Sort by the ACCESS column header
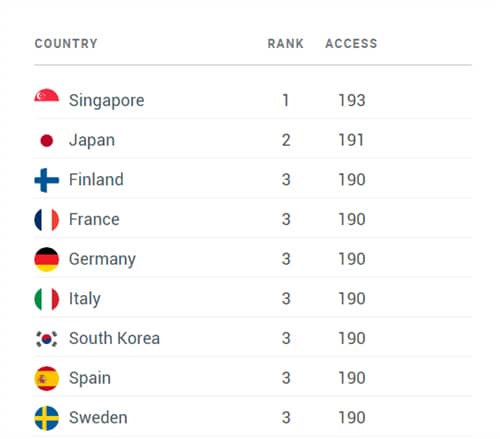The image size is (500, 439). [351, 43]
